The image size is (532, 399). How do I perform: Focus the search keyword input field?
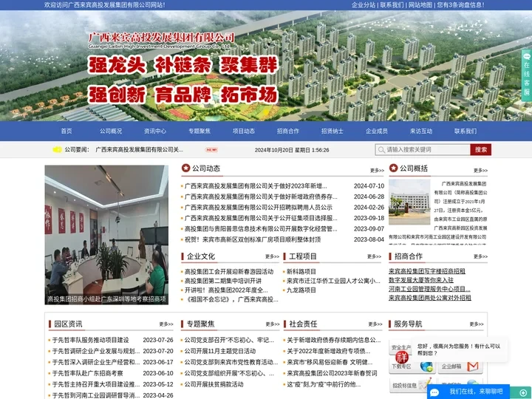423,149
